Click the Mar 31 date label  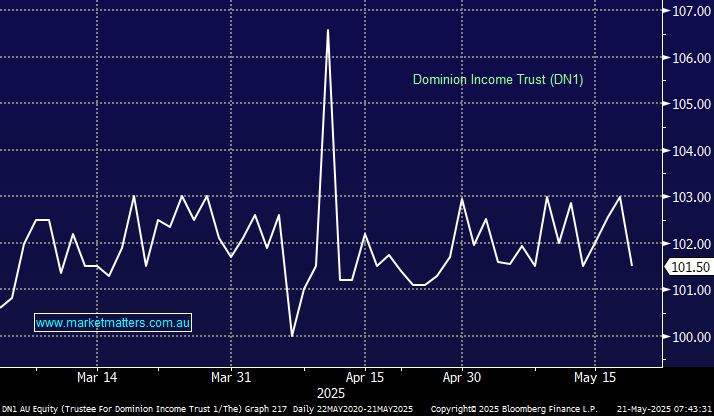(x=231, y=377)
